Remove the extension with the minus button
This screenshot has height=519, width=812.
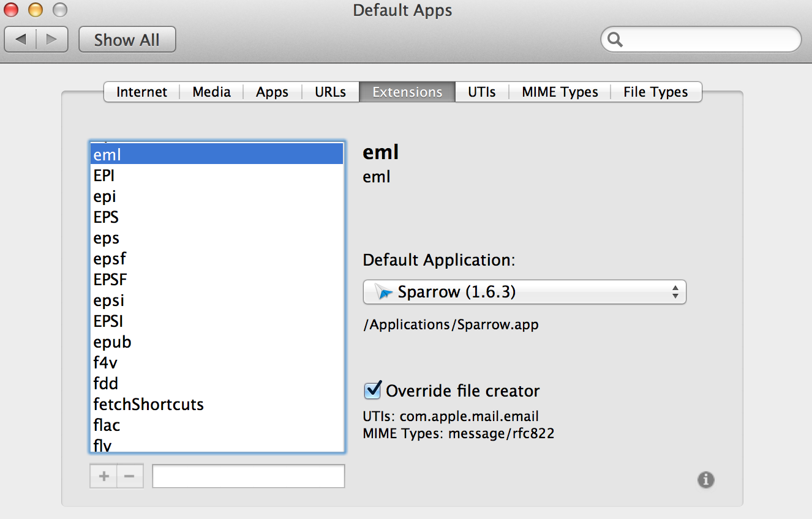pyautogui.click(x=130, y=476)
